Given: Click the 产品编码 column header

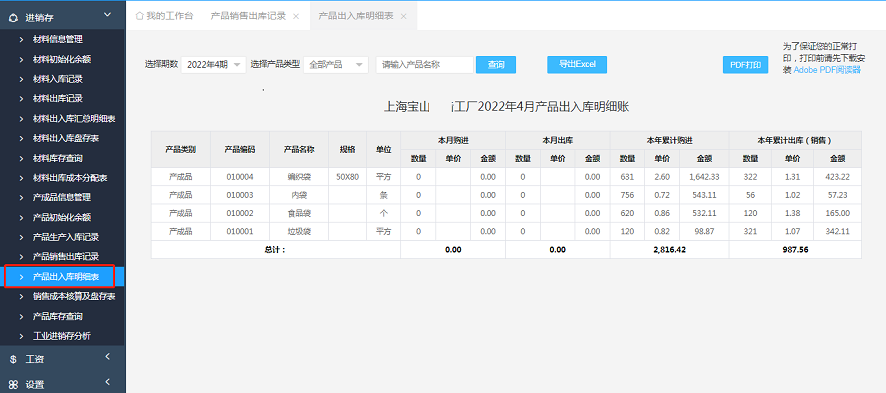Looking at the screenshot, I should (x=240, y=150).
